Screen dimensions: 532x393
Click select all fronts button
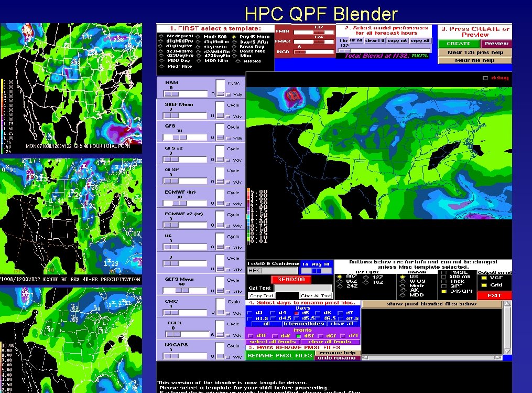tap(273, 342)
